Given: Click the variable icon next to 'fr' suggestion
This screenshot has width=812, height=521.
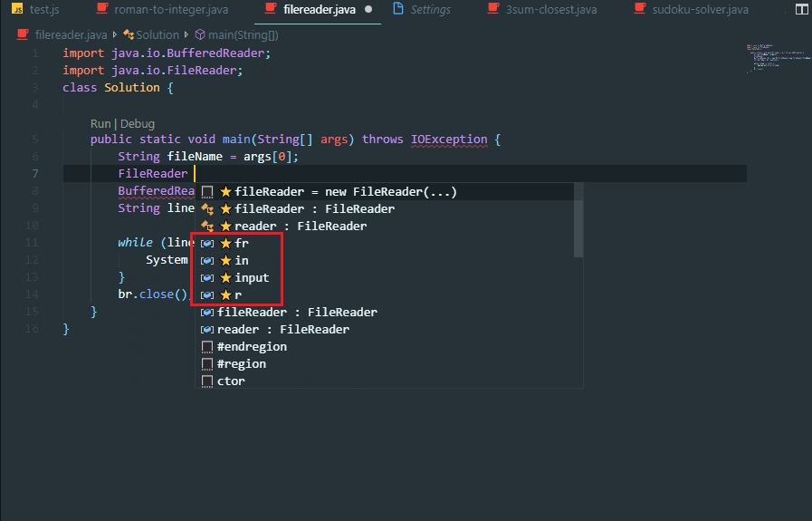Looking at the screenshot, I should (207, 244).
